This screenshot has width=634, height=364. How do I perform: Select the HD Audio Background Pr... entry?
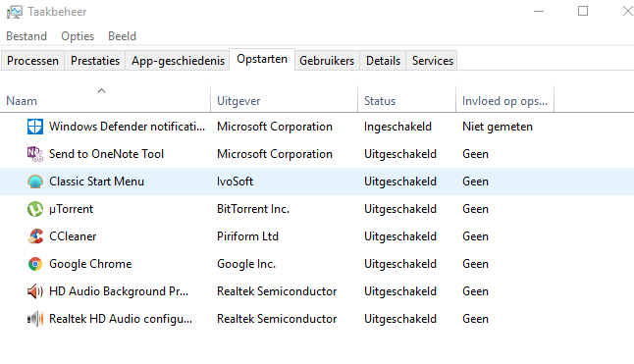click(119, 291)
